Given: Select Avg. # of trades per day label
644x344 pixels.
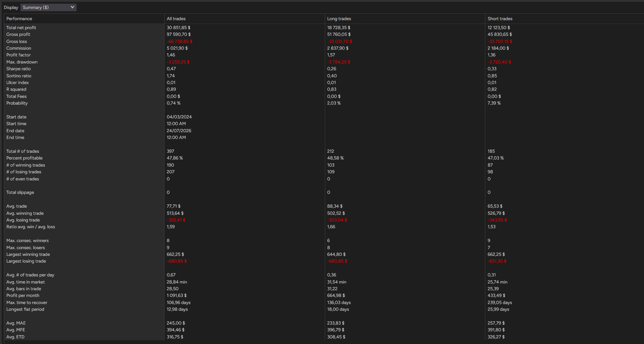Looking at the screenshot, I should pyautogui.click(x=30, y=275).
